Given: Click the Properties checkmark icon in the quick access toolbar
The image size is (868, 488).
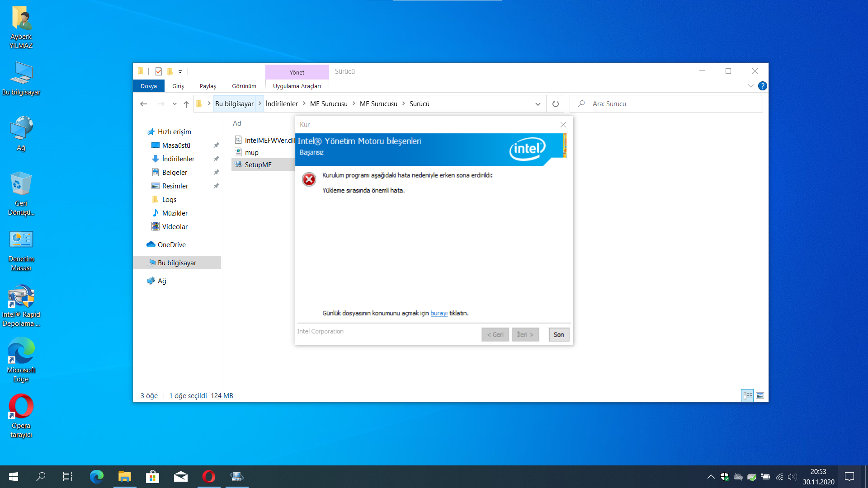Looking at the screenshot, I should [x=159, y=71].
